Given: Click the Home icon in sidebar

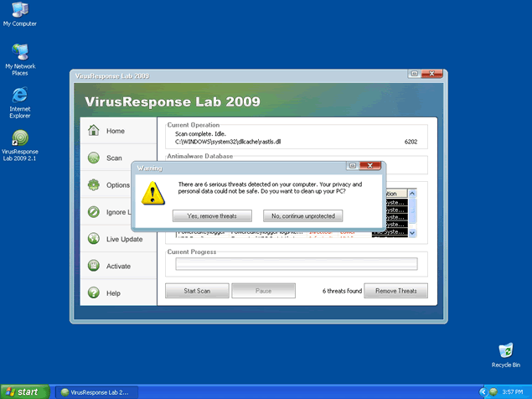Looking at the screenshot, I should pyautogui.click(x=94, y=131).
